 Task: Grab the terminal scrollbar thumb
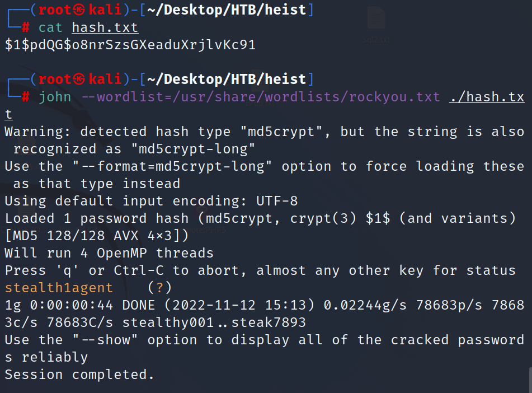pos(529,380)
